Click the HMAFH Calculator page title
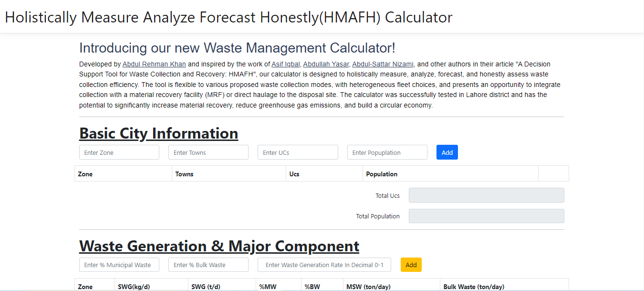 (x=229, y=17)
